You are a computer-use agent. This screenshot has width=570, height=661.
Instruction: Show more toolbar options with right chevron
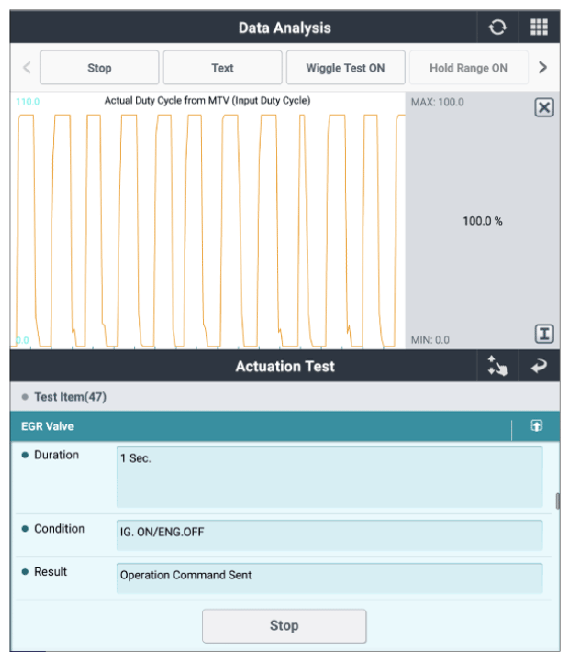(543, 67)
